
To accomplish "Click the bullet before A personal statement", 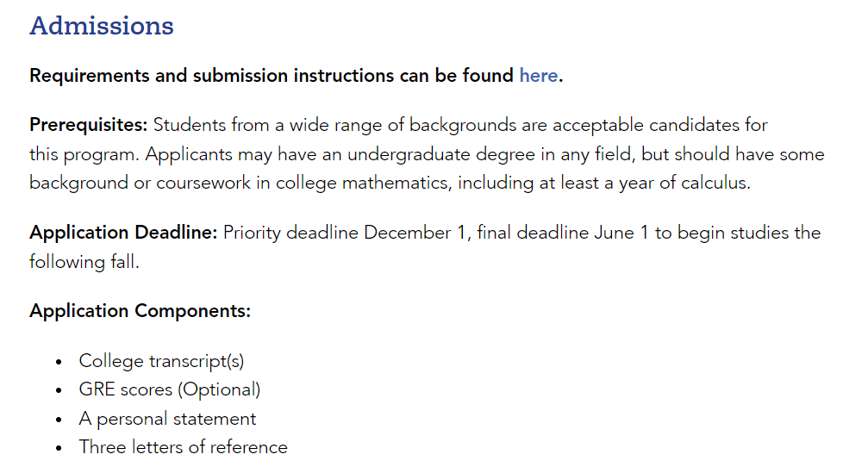I will tap(59, 420).
